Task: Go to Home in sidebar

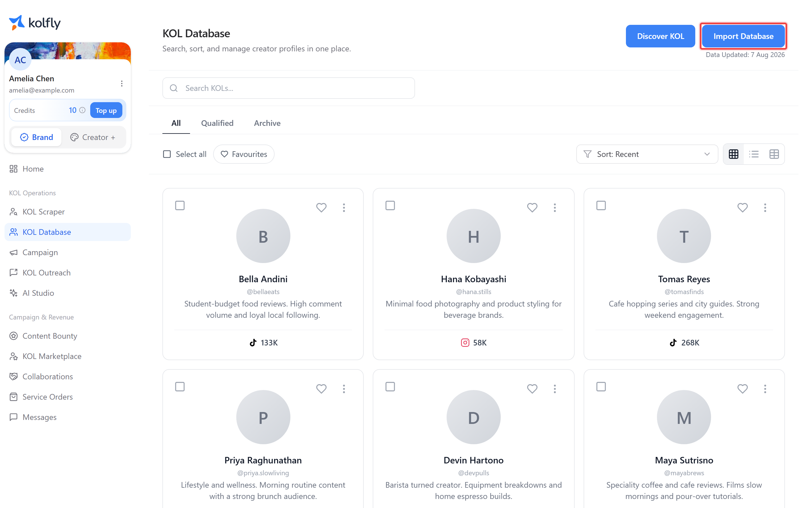Action: tap(67, 169)
